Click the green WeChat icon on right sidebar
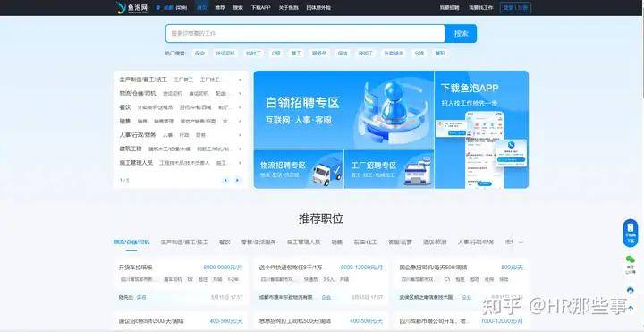The width and height of the screenshot is (644, 332). [630, 260]
